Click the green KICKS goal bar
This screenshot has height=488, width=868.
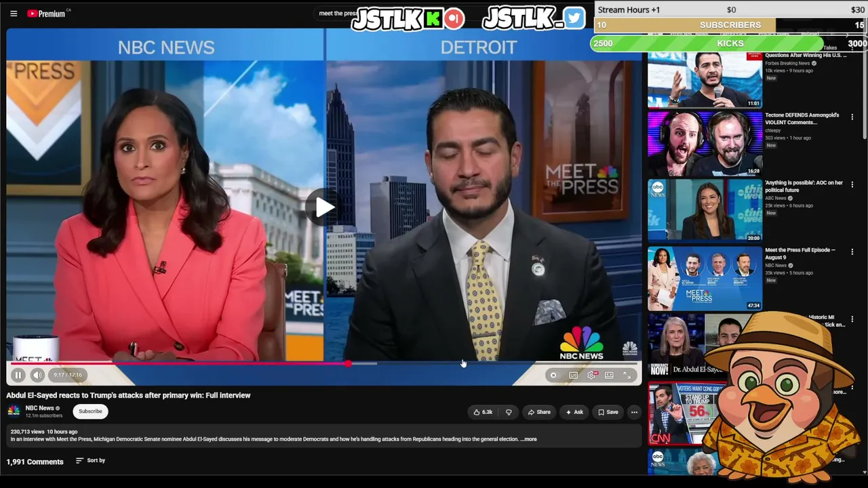pos(730,43)
